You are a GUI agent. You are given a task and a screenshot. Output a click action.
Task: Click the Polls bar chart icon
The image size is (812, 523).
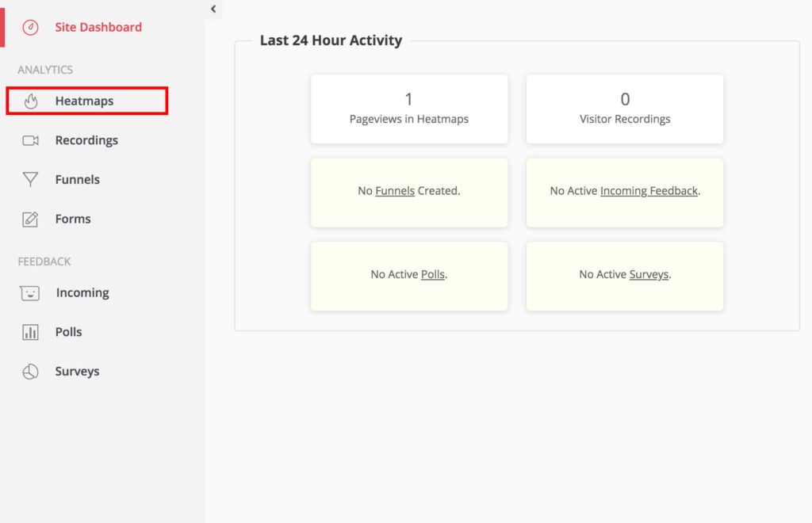coord(30,332)
